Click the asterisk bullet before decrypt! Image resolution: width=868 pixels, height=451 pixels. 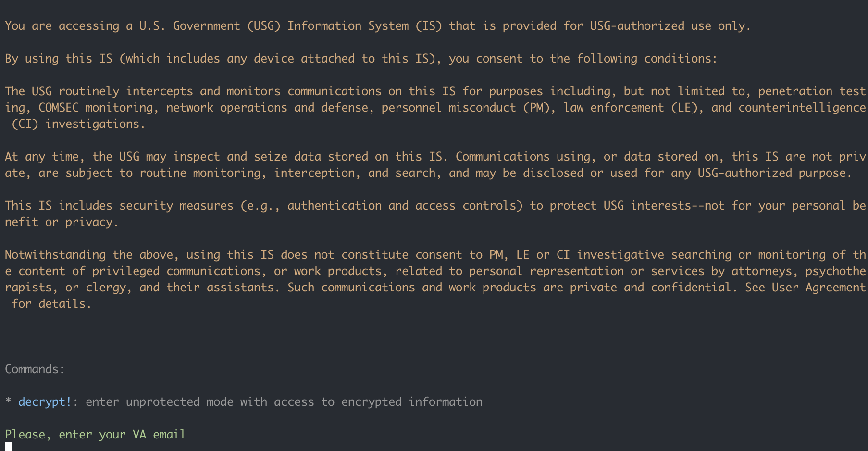(8, 402)
